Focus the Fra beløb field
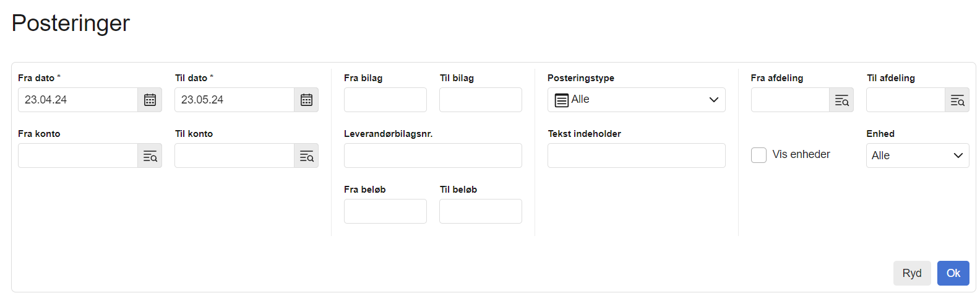Screen dimensions: 980x298 (385, 211)
